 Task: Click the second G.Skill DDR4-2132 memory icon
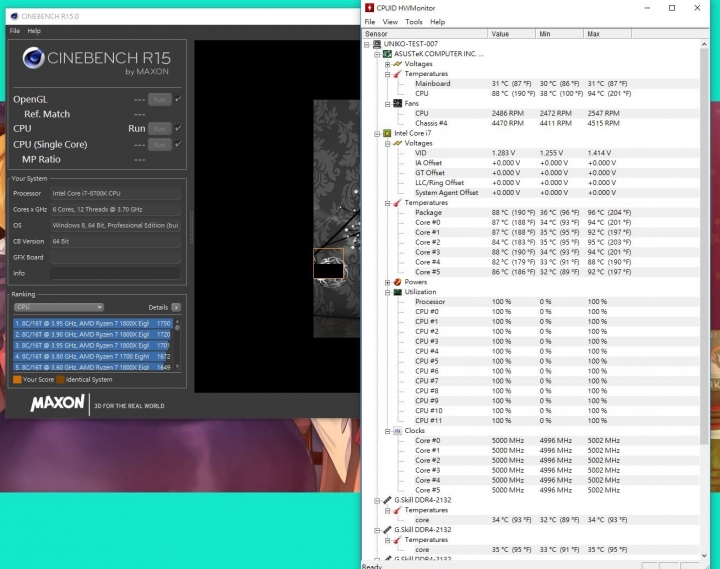coord(387,530)
